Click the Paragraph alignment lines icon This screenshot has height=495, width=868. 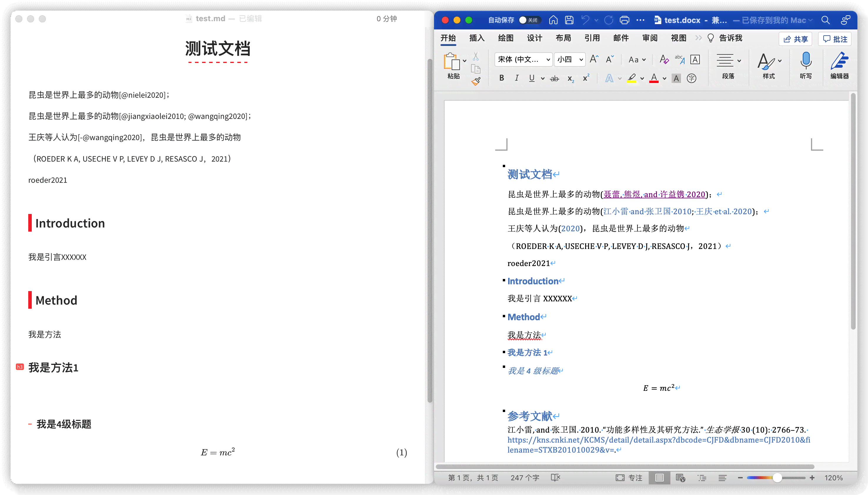[x=725, y=61]
